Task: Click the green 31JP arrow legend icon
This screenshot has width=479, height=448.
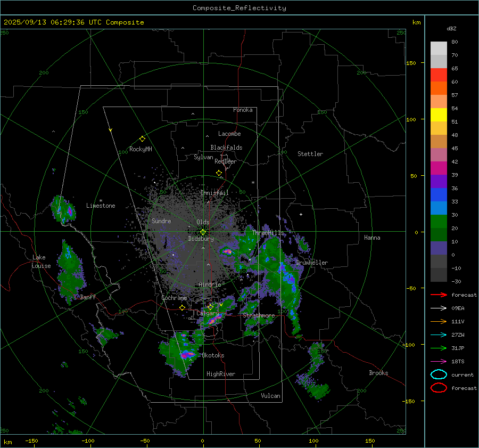Action: pos(439,348)
